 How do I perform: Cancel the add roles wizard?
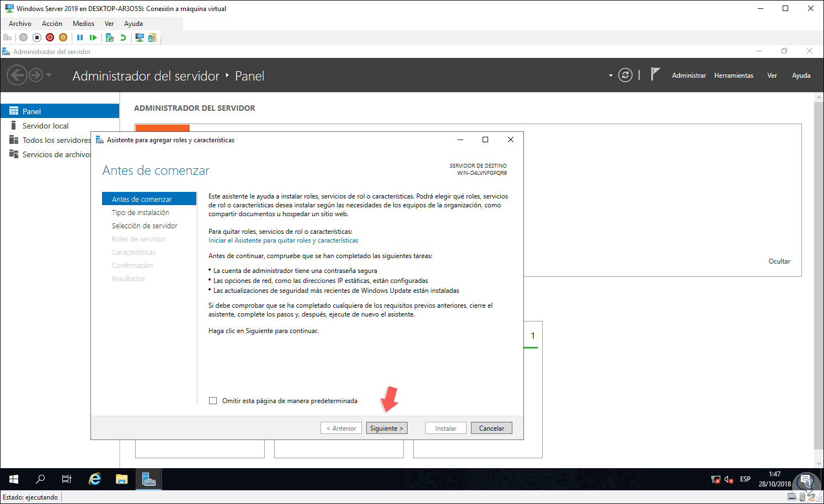point(491,428)
